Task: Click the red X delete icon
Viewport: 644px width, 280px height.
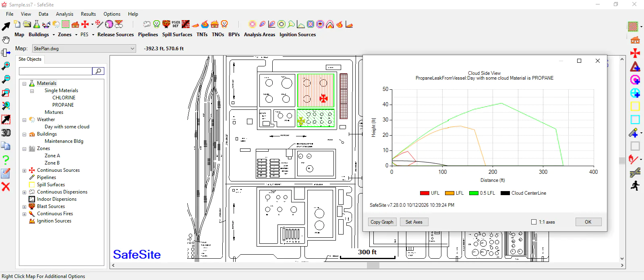Action: click(x=6, y=187)
